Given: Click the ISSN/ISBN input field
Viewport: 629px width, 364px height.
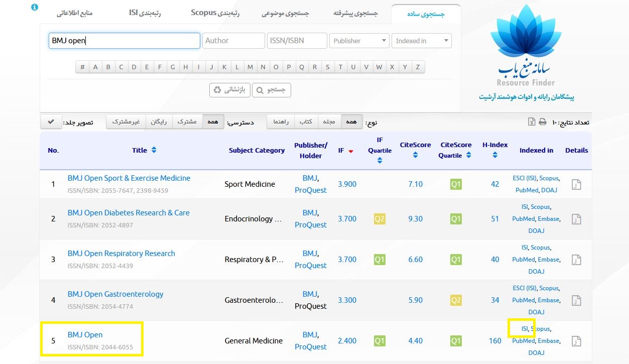Looking at the screenshot, I should click(x=297, y=41).
